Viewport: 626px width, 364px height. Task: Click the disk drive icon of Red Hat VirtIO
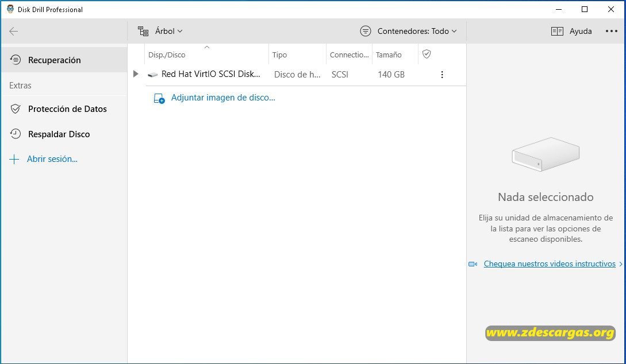(152, 75)
